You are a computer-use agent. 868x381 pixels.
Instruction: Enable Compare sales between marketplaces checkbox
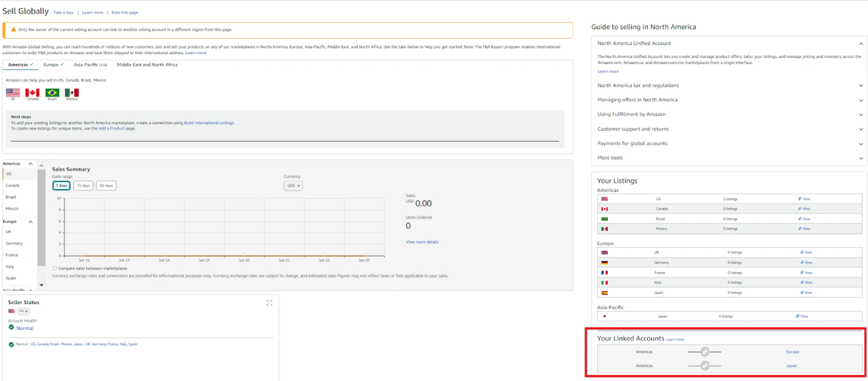(x=55, y=268)
